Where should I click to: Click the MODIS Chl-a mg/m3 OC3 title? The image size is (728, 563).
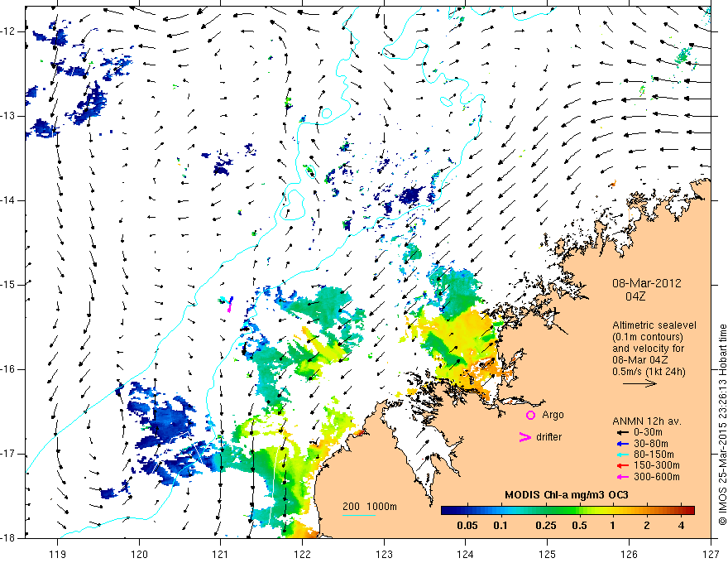pos(567,495)
